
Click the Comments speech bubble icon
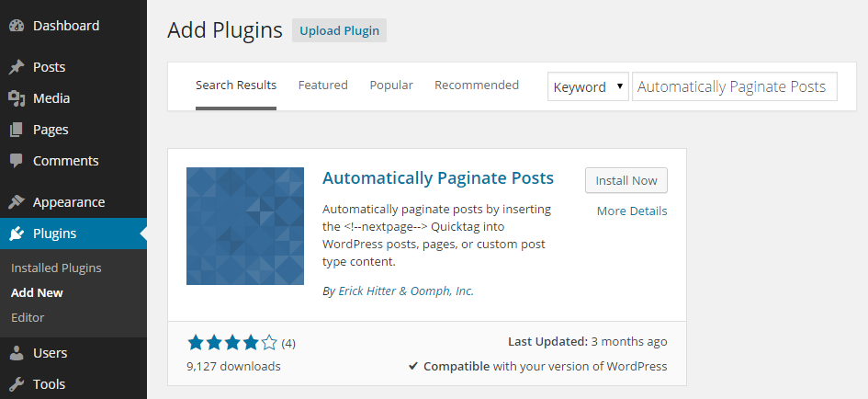(x=17, y=161)
